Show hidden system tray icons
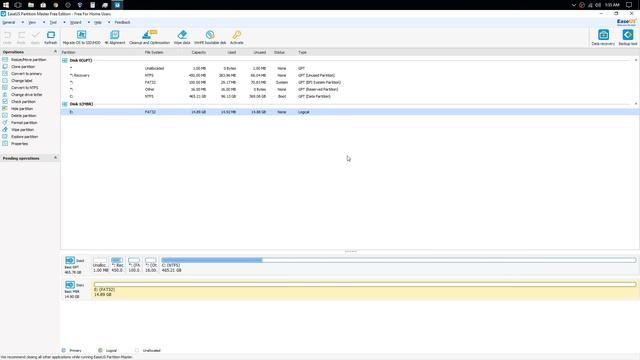 [573, 5]
